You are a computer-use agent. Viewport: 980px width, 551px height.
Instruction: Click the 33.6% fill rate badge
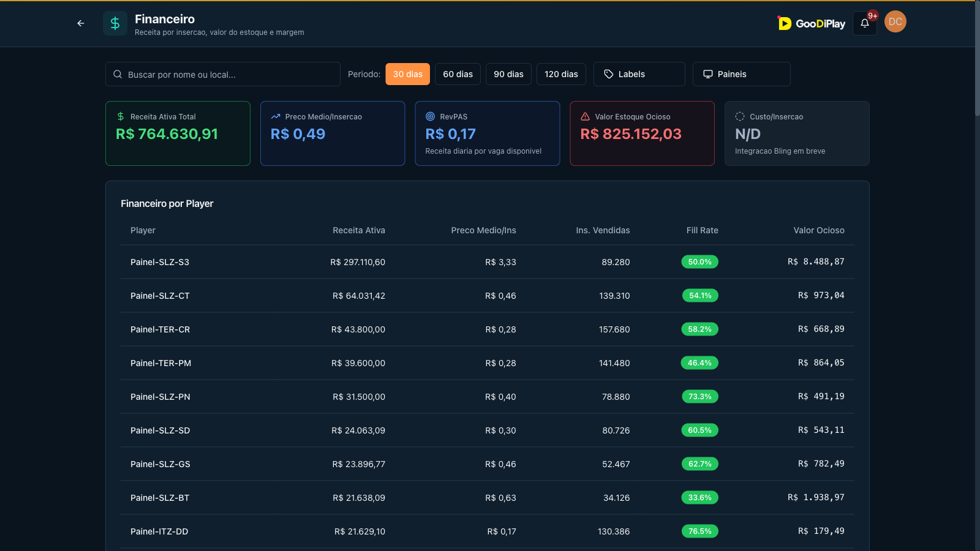click(700, 498)
